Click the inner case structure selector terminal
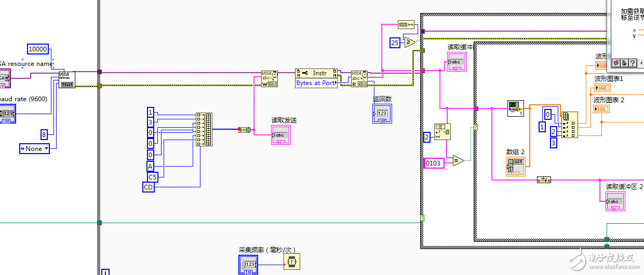The image size is (644, 275). tap(475, 127)
